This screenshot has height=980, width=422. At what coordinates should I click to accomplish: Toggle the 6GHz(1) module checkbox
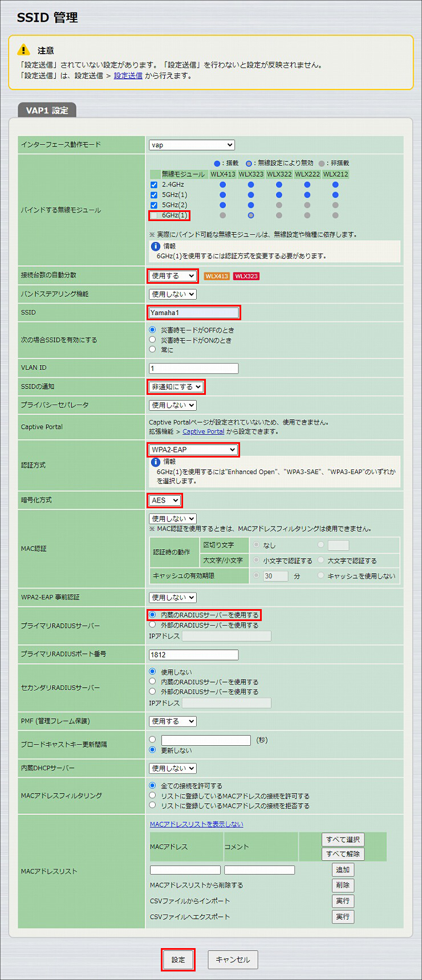pos(154,215)
